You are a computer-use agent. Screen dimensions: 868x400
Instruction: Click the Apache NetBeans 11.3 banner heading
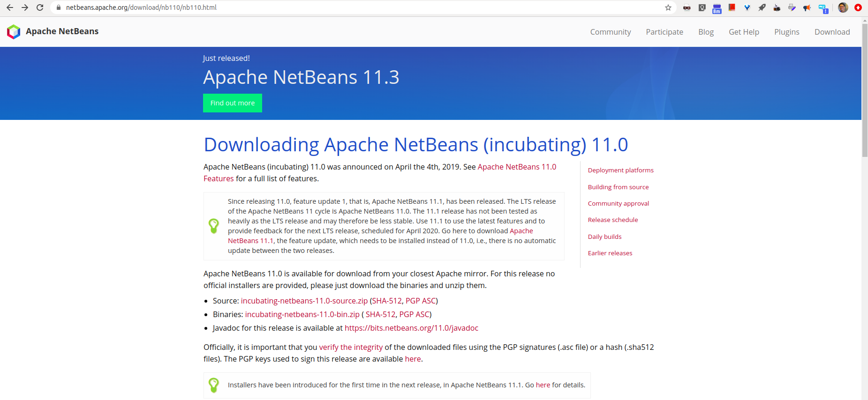pos(301,77)
